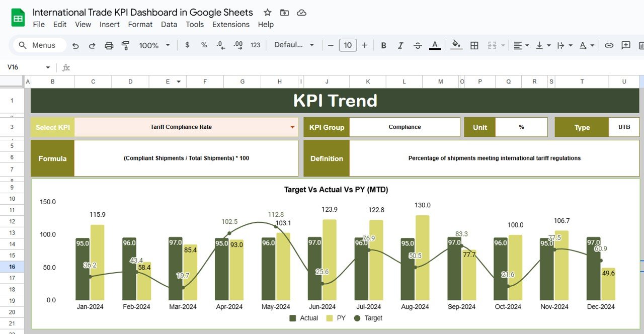Image resolution: width=644 pixels, height=334 pixels.
Task: Open the text color picker
Action: tap(435, 45)
